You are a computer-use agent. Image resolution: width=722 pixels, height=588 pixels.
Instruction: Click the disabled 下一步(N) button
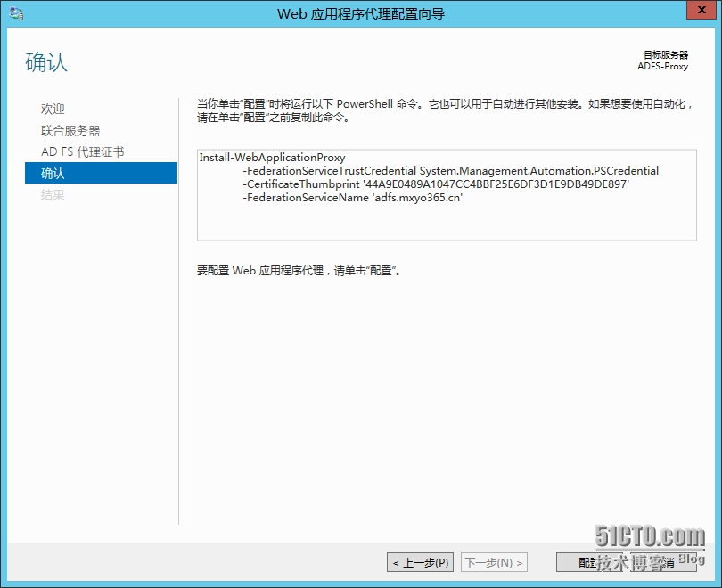[493, 562]
